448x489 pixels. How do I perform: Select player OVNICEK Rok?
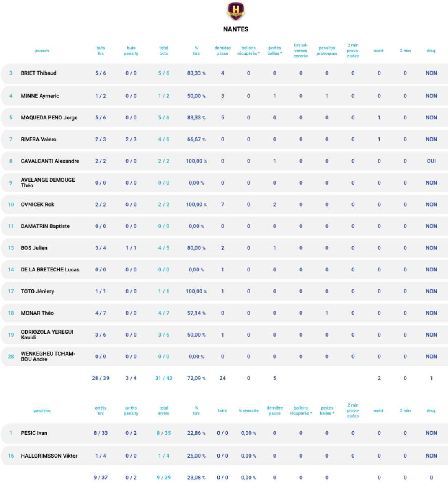(x=37, y=205)
